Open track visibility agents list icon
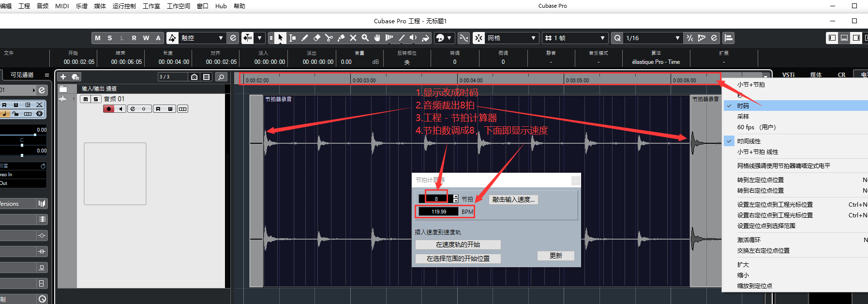This screenshot has height=304, width=868. pos(206,76)
